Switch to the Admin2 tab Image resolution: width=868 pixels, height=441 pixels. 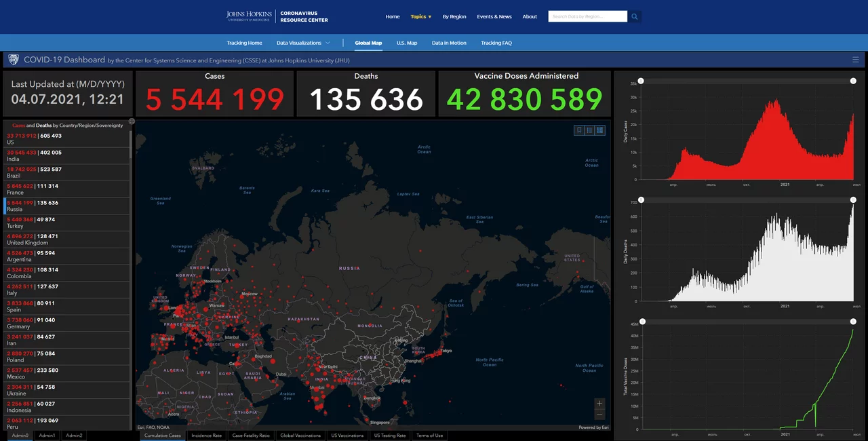click(74, 436)
